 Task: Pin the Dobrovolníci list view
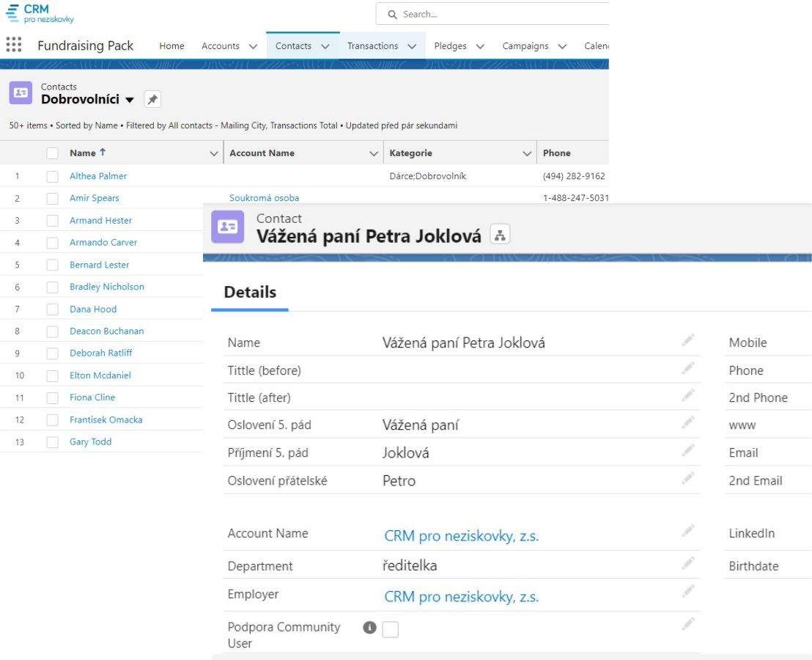pyautogui.click(x=152, y=100)
